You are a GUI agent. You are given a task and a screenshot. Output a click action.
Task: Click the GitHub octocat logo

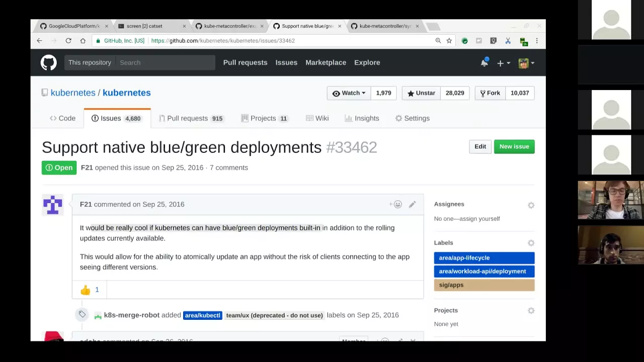point(49,63)
